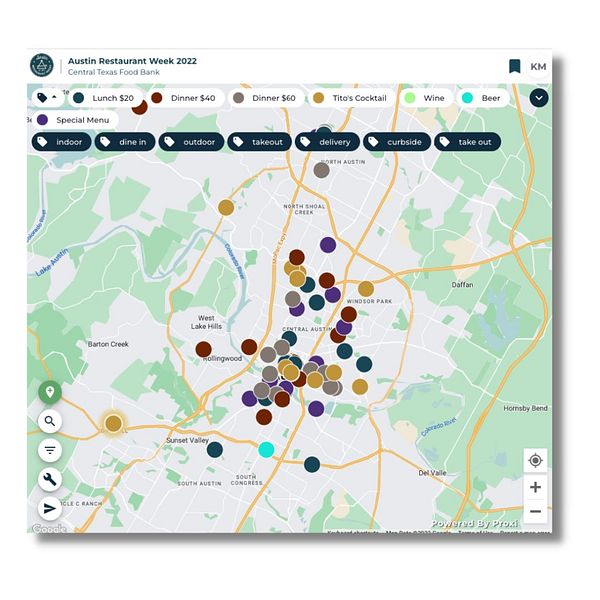Filter by the outdoor tag
Image resolution: width=600 pixels, height=600 pixels.
(x=191, y=142)
